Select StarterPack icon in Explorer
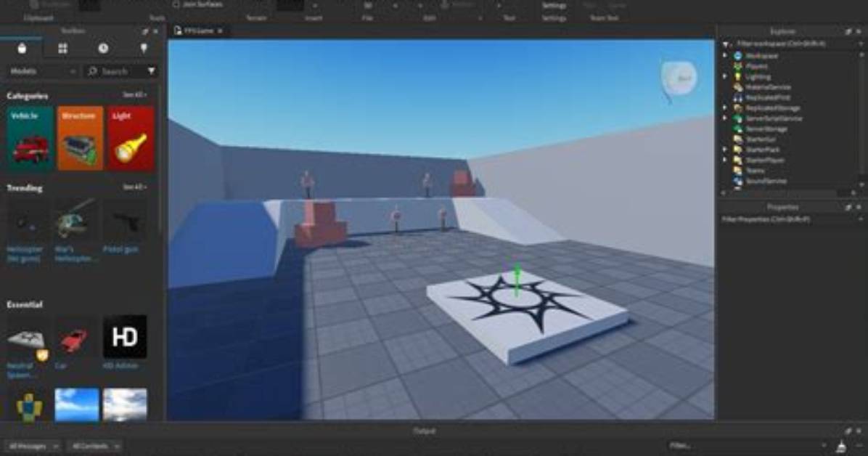868x456 pixels. 738,150
